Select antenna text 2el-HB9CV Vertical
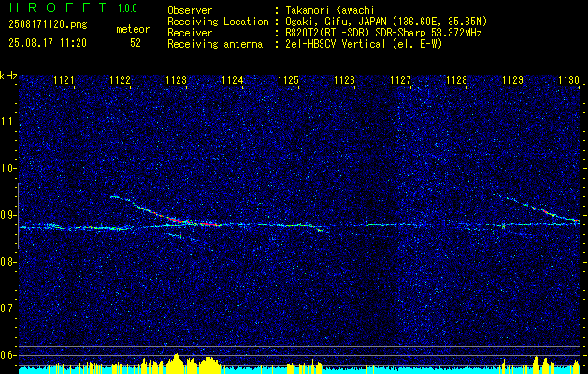The height and width of the screenshot is (374, 588). coord(335,44)
